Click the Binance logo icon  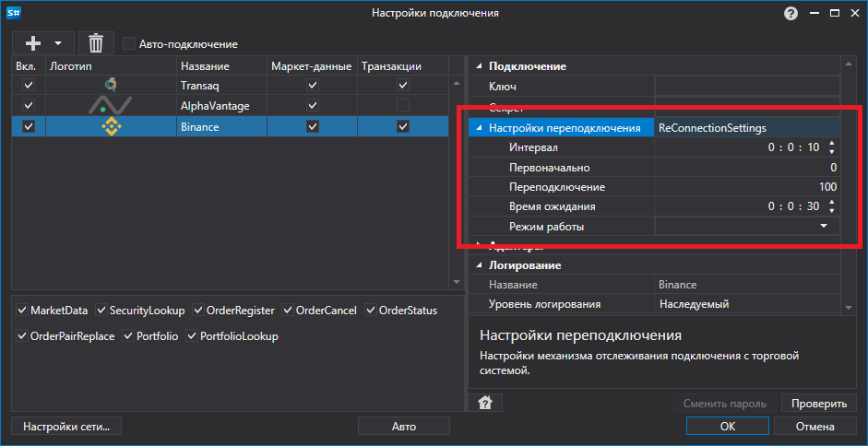[112, 127]
